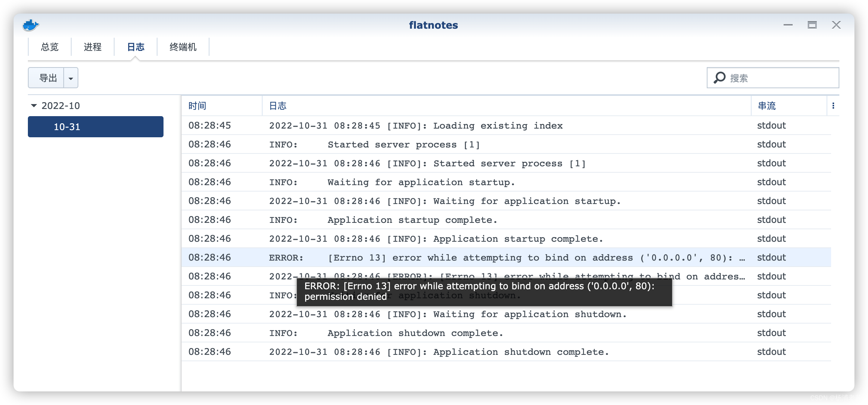Maximize the flatnotes window
868x405 pixels.
pyautogui.click(x=812, y=25)
